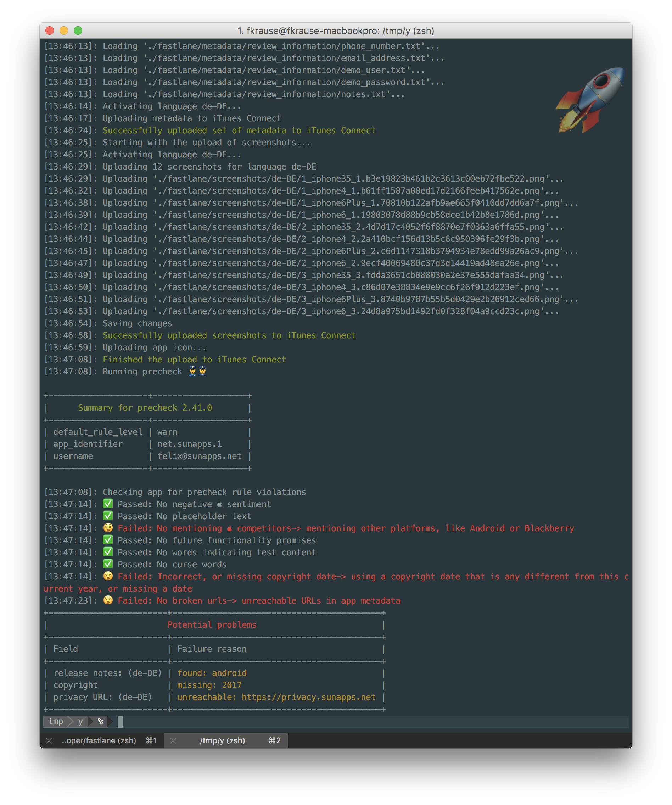Click the checkmark beside 'No placeholder text'

tap(108, 516)
